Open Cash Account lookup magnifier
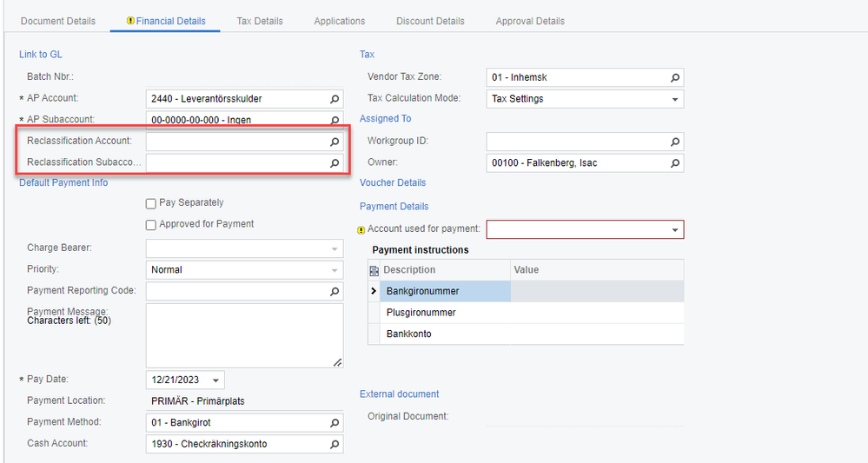 (335, 444)
